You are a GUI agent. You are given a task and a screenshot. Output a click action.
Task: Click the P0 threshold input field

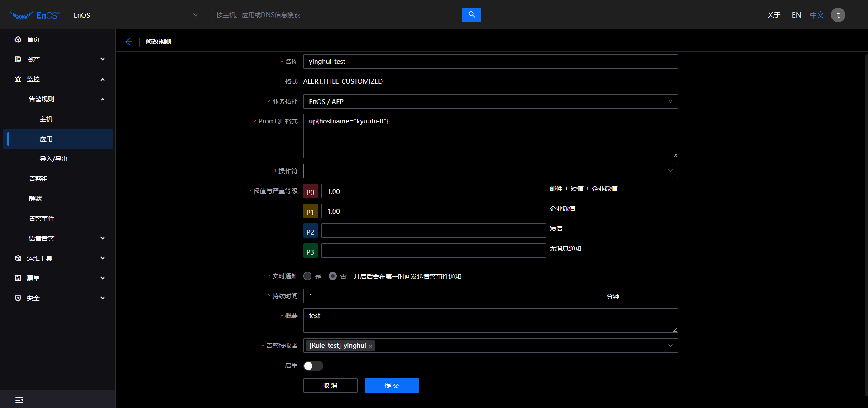[434, 191]
